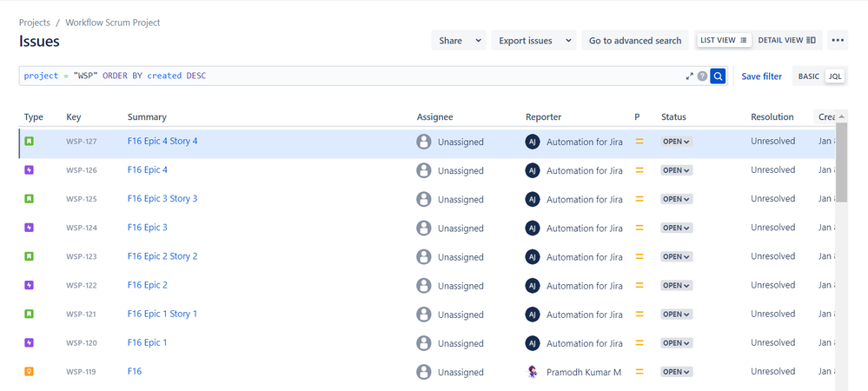Open issue F16 Epic 3
Viewport: 868px width, 391px height.
pos(147,227)
